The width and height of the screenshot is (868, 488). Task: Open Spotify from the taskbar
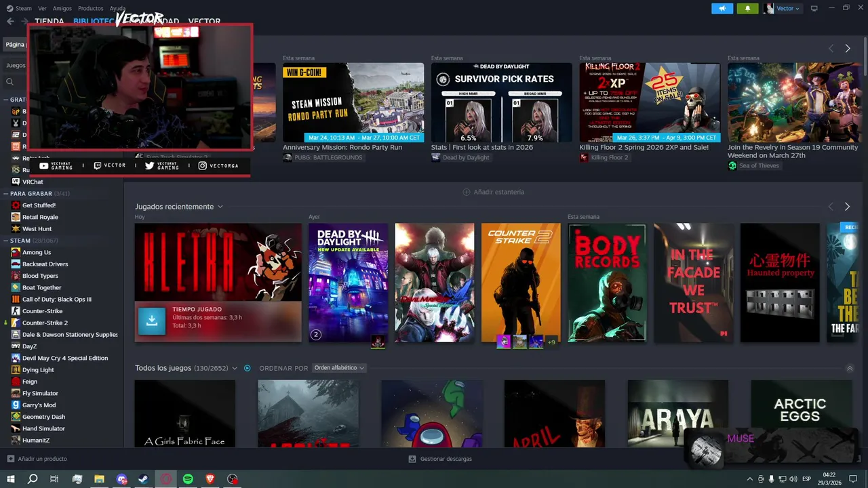pyautogui.click(x=188, y=479)
